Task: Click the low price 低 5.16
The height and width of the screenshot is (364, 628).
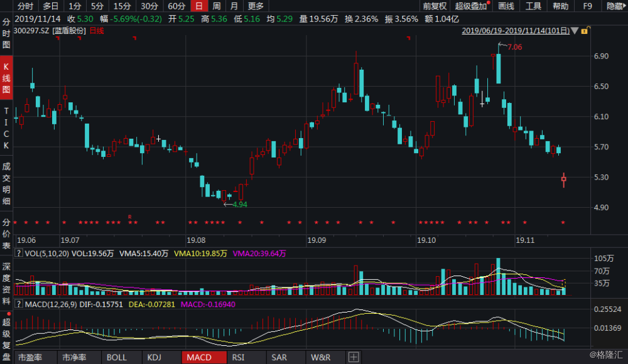Action: coord(247,19)
